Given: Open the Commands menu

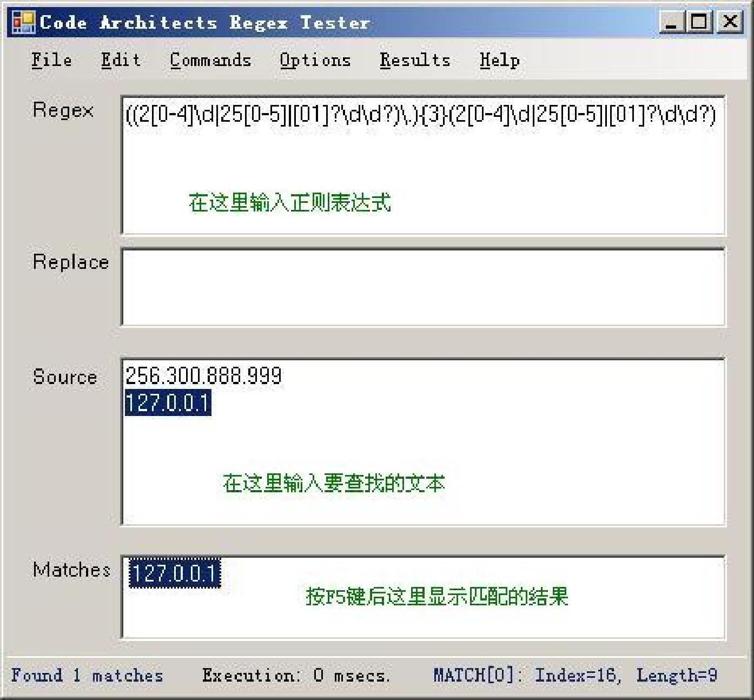Looking at the screenshot, I should (x=210, y=60).
